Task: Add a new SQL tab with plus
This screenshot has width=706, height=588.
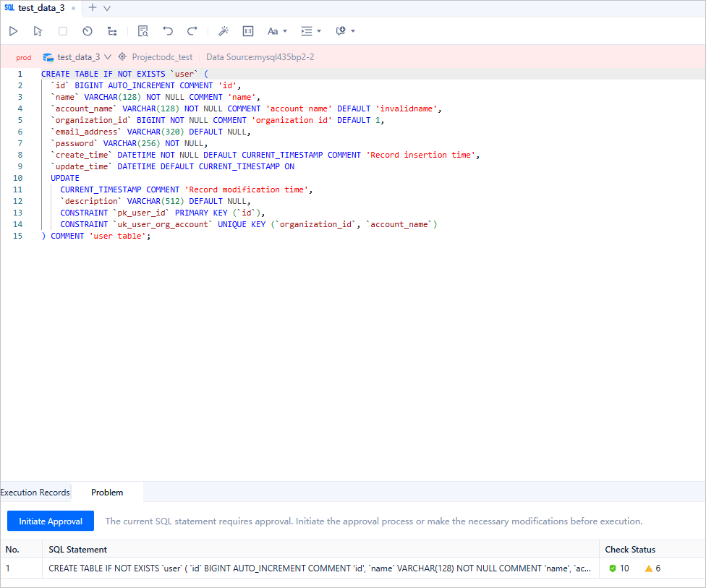Action: click(x=92, y=8)
